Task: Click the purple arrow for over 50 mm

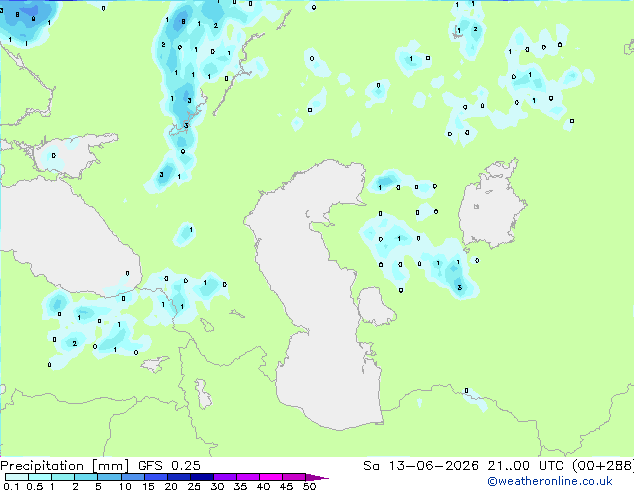Action: point(317,477)
